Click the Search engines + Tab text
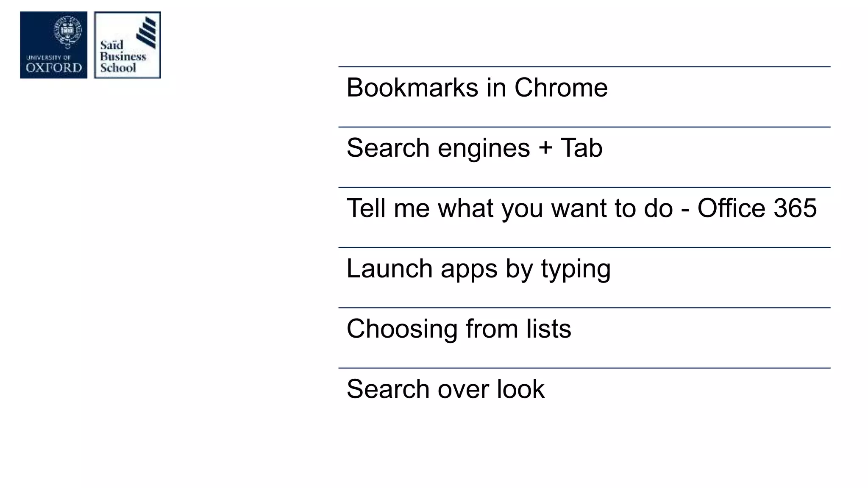This screenshot has height=488, width=868. coord(474,148)
